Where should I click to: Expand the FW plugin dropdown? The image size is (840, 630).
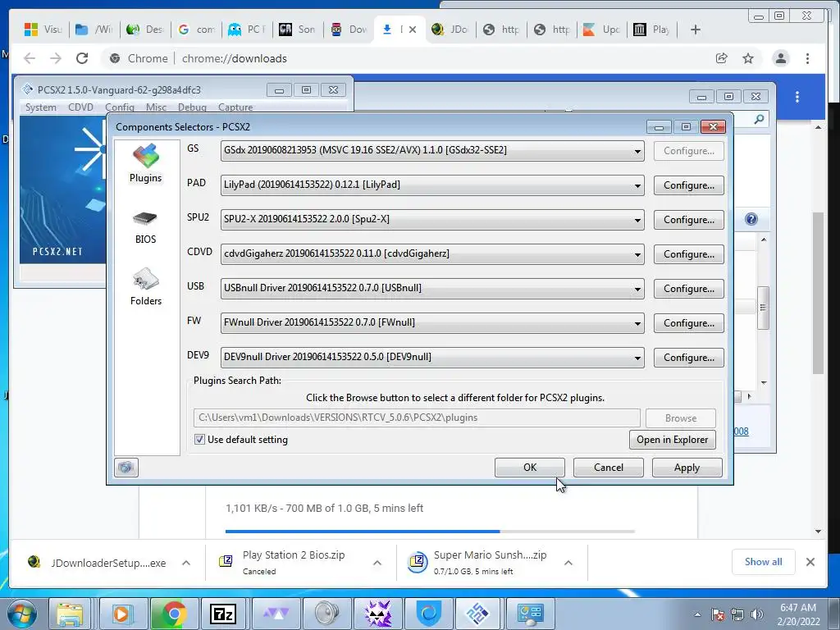tap(637, 323)
